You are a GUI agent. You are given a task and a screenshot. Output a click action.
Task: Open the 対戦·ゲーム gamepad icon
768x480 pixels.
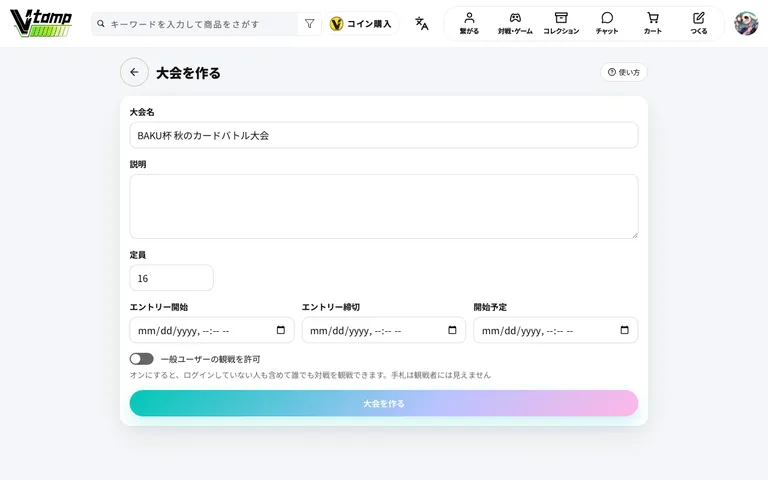tap(515, 18)
